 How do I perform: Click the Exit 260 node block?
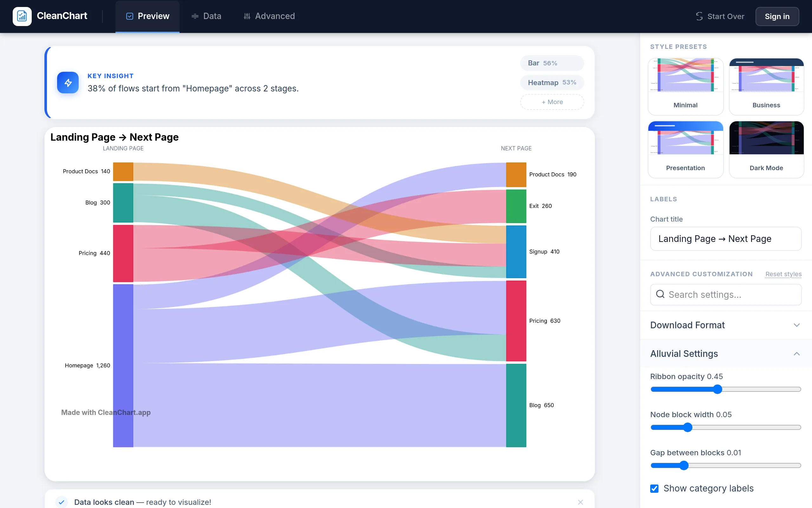click(516, 206)
